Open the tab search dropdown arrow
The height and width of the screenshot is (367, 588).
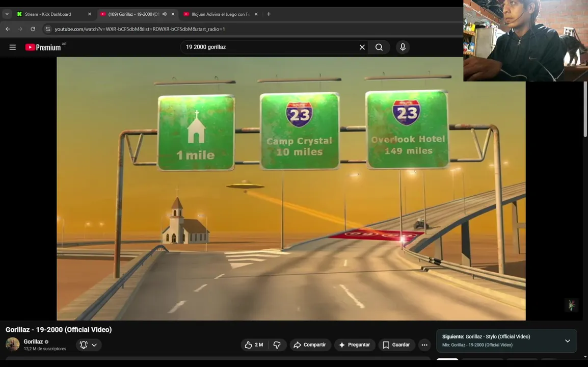[x=7, y=14]
